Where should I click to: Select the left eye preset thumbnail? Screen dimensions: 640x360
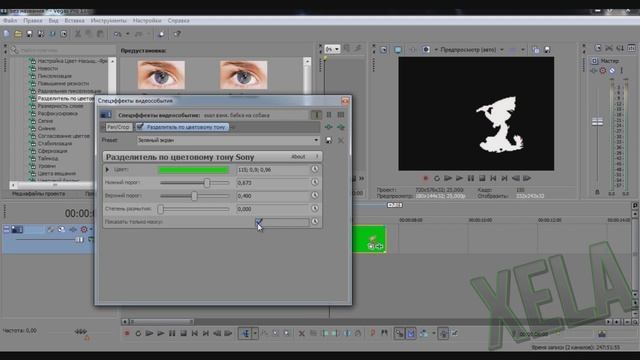click(161, 75)
